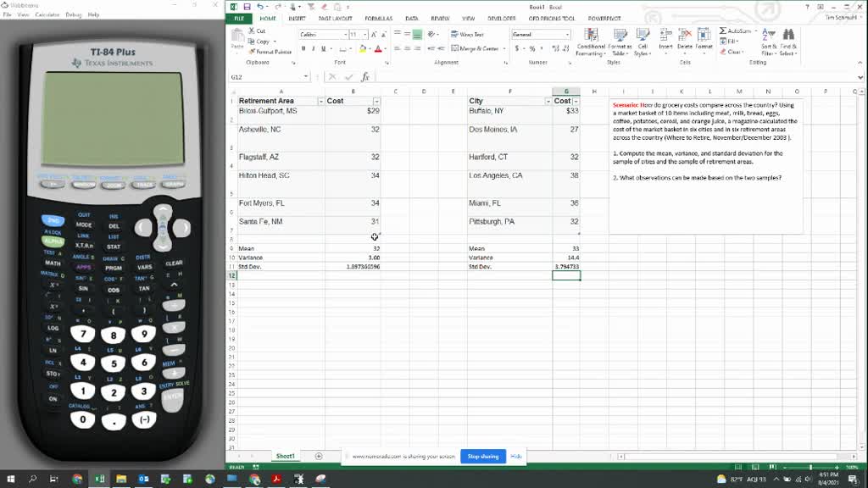Image resolution: width=868 pixels, height=488 pixels.
Task: Click the horizontal scrollbar beneath the sheet
Action: tap(737, 457)
